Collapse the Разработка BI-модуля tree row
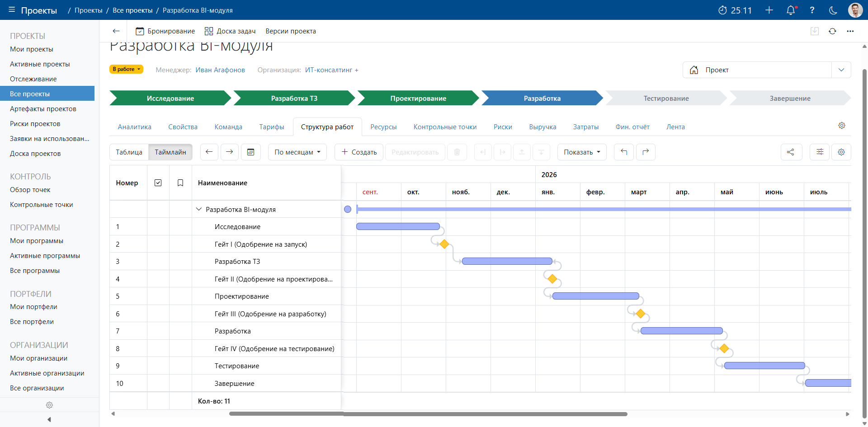 (199, 209)
